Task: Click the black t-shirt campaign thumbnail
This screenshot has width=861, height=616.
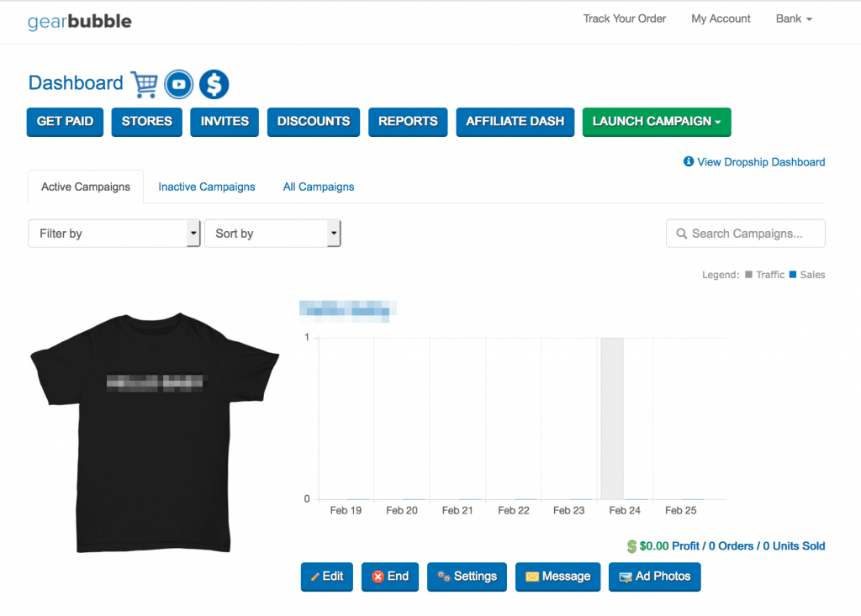Action: pyautogui.click(x=155, y=433)
